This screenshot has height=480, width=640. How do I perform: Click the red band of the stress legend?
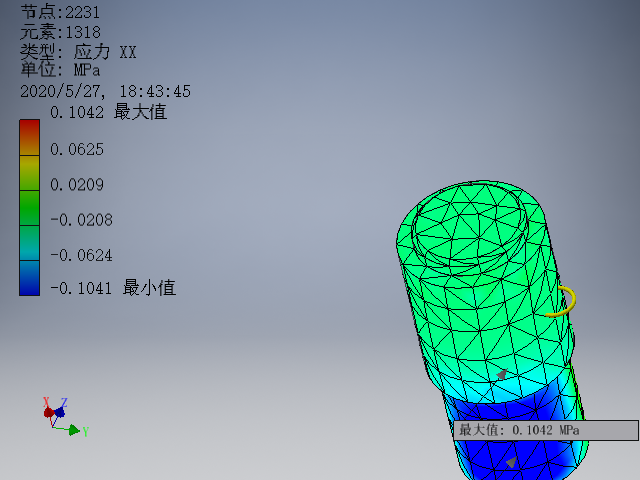coord(29,138)
